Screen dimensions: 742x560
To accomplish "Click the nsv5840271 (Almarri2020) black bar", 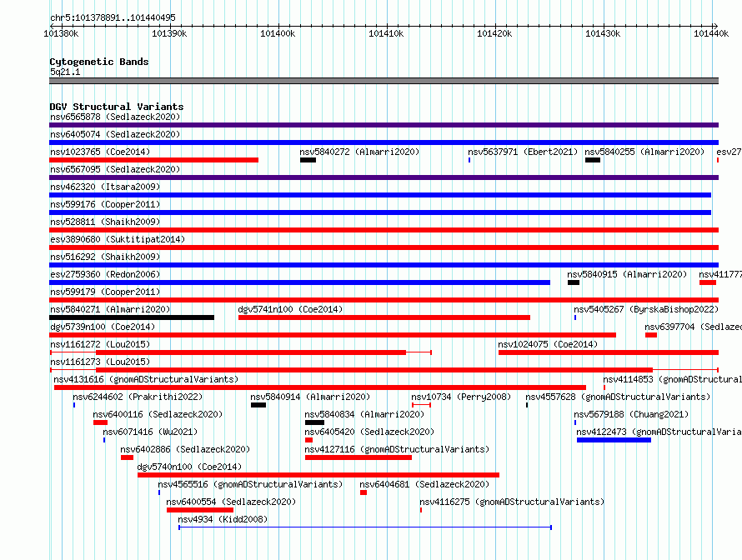I will click(x=132, y=317).
